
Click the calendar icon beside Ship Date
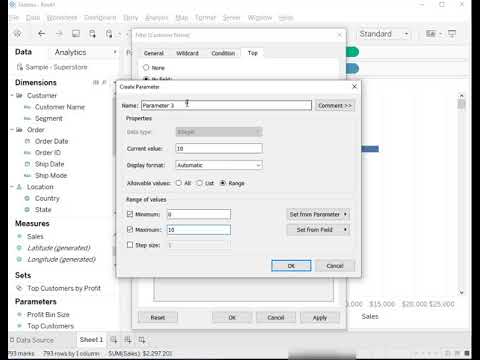coord(27,164)
